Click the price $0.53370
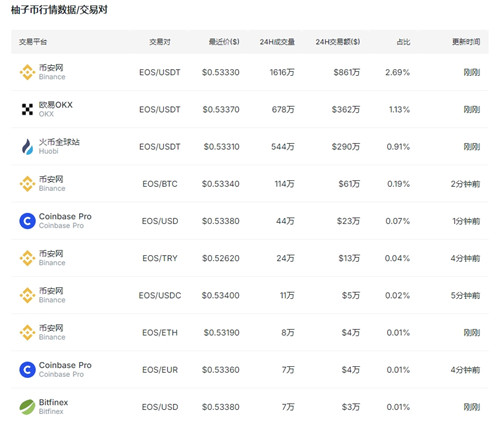This screenshot has width=500, height=423. coord(221,109)
